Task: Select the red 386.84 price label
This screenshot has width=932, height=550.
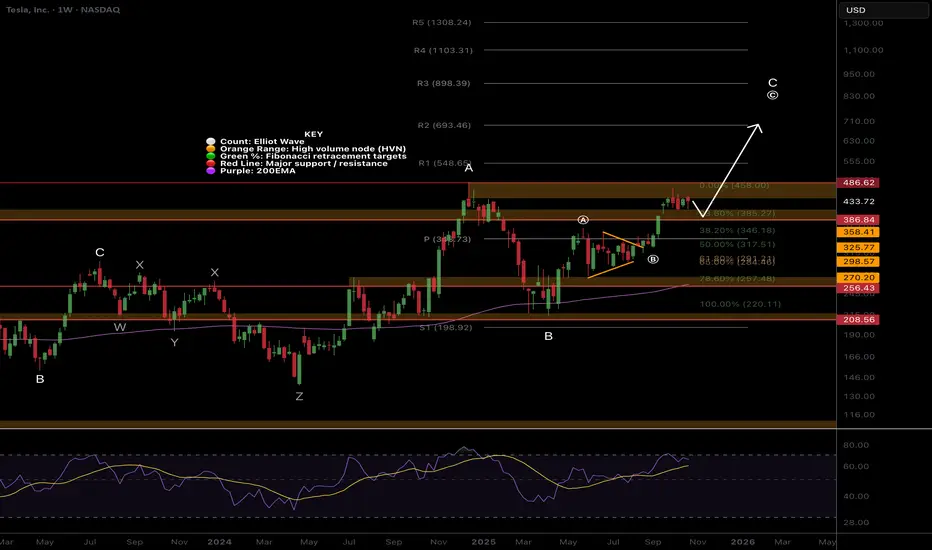Action: click(858, 220)
